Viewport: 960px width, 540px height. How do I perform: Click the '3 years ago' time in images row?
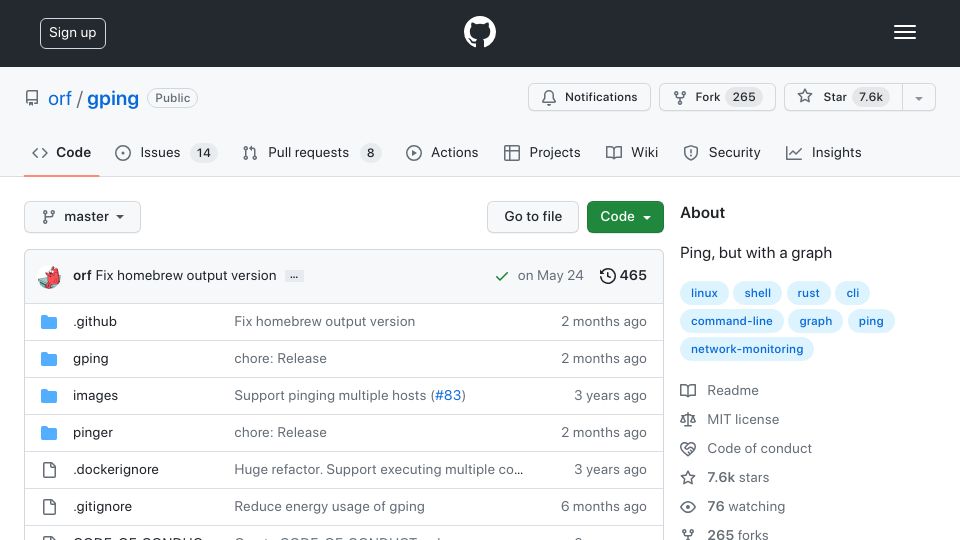610,396
